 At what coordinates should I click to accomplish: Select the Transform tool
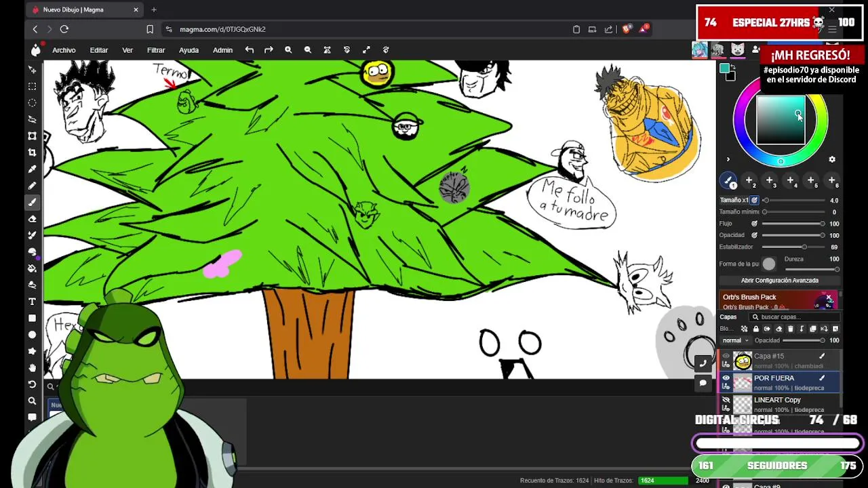tap(32, 136)
